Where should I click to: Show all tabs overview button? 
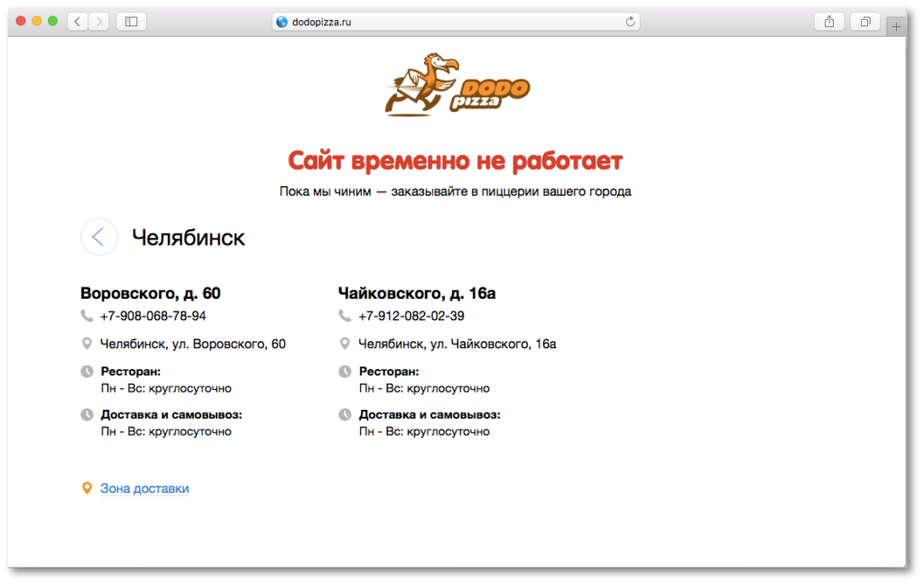tap(865, 22)
